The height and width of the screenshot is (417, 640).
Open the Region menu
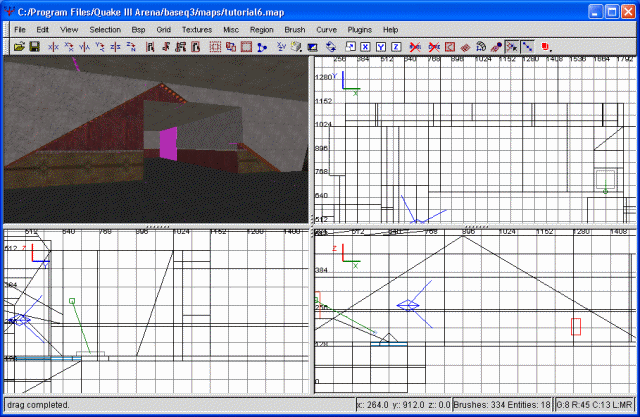click(262, 30)
